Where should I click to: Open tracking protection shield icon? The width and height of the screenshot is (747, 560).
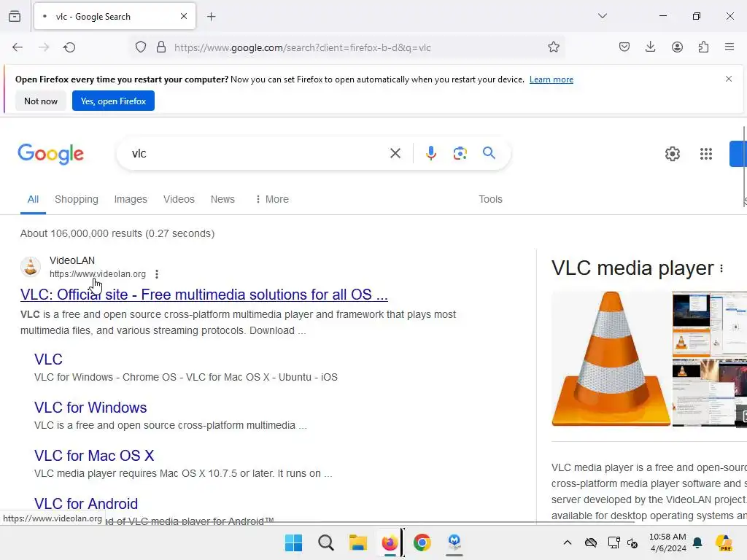(x=141, y=47)
